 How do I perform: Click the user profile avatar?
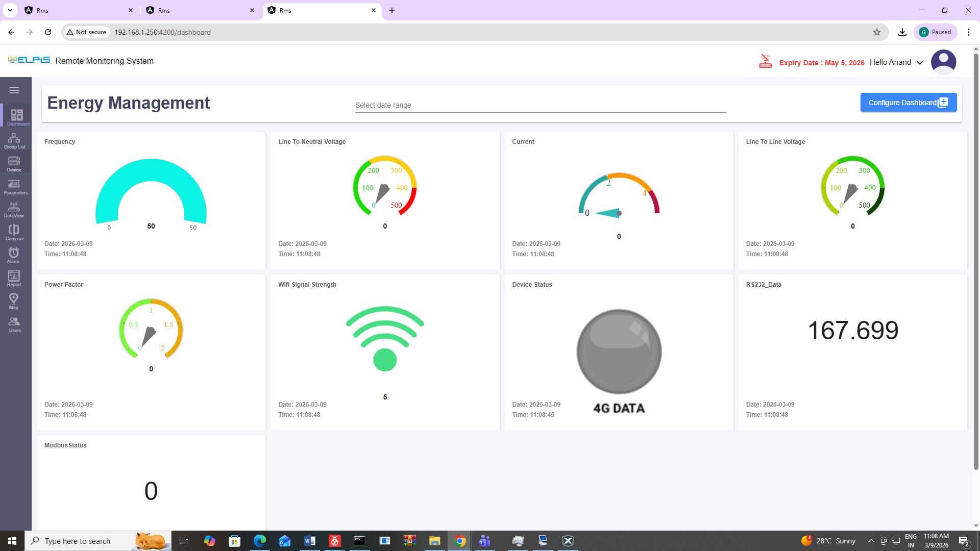click(943, 62)
